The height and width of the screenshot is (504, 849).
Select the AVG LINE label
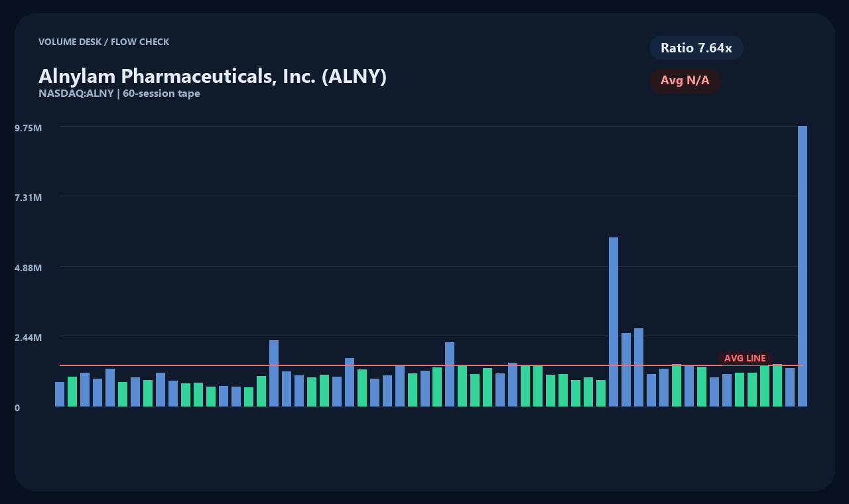[x=745, y=358]
